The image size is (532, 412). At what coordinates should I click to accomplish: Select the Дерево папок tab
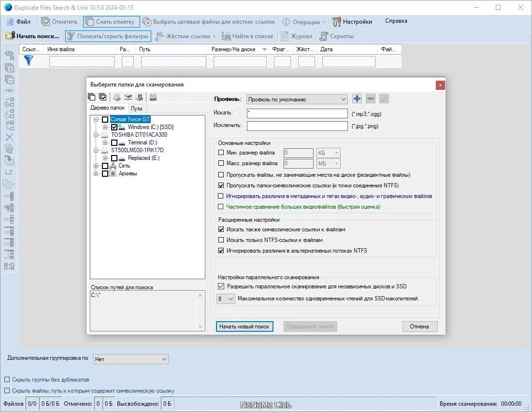tap(108, 108)
